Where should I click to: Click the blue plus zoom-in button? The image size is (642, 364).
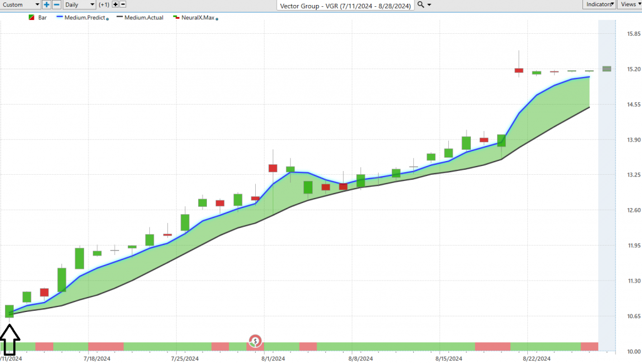(x=46, y=4)
